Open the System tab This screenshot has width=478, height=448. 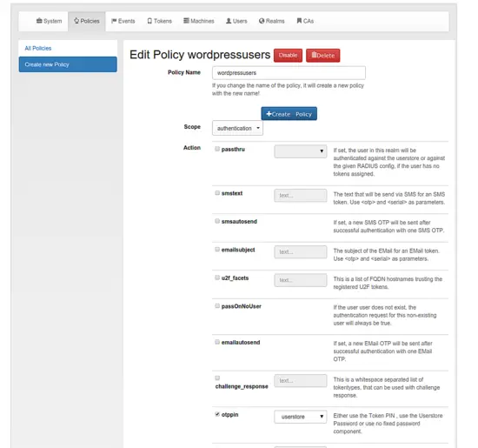tap(49, 21)
